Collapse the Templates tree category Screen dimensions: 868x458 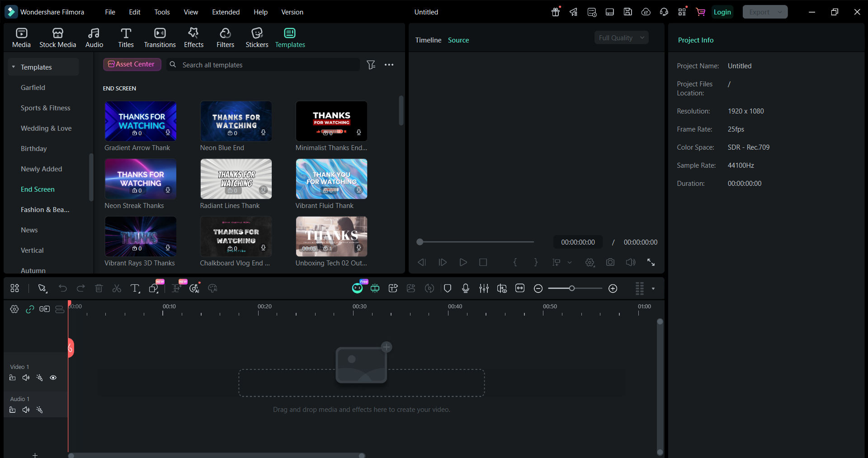14,67
